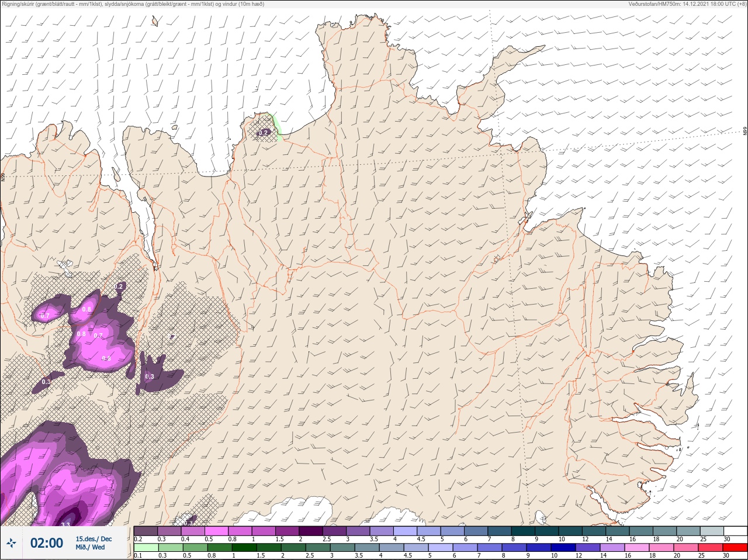Click the 02:00 forecast time display
Screen dimensions: 748x560
tap(47, 543)
